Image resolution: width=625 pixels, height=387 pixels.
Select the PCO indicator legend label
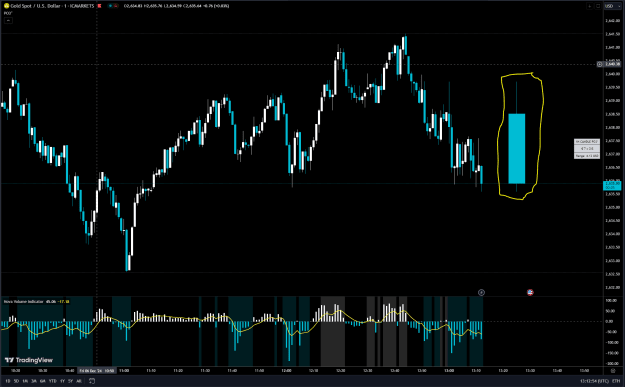(x=8, y=13)
